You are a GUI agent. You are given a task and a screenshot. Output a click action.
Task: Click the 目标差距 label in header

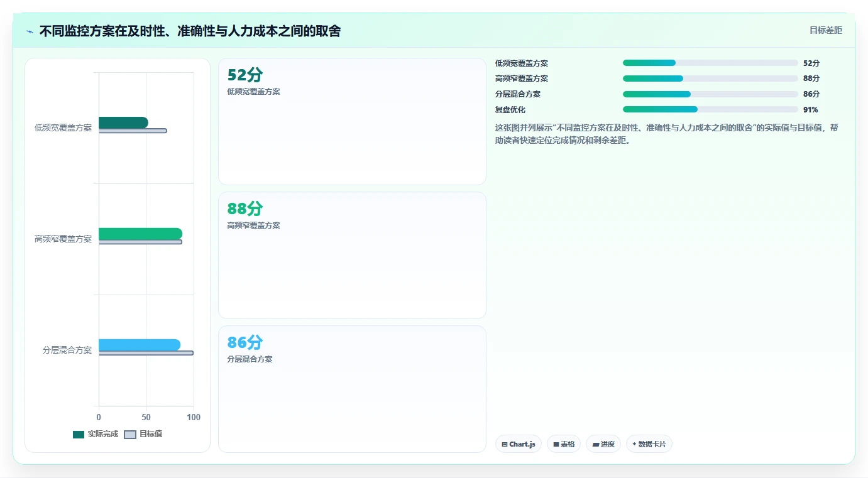[x=825, y=30]
